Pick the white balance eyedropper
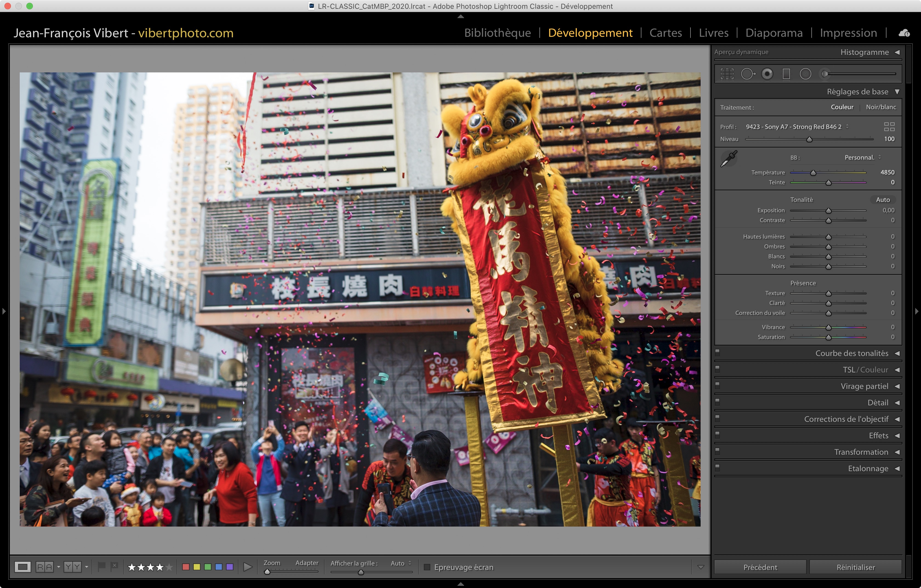This screenshot has width=921, height=588. pyautogui.click(x=729, y=158)
